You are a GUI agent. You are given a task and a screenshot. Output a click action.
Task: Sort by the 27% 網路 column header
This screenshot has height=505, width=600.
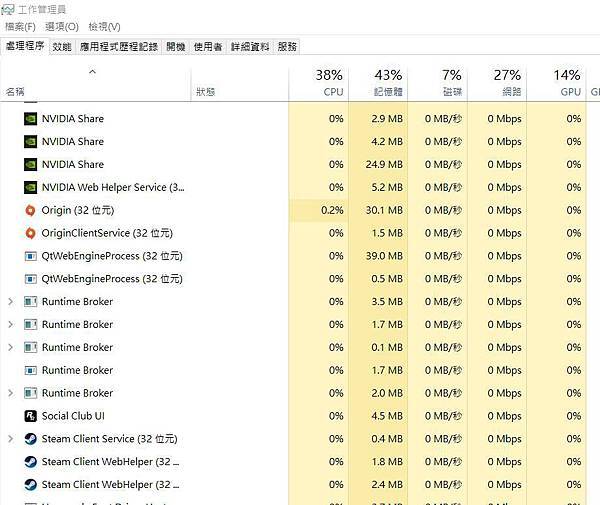point(497,83)
